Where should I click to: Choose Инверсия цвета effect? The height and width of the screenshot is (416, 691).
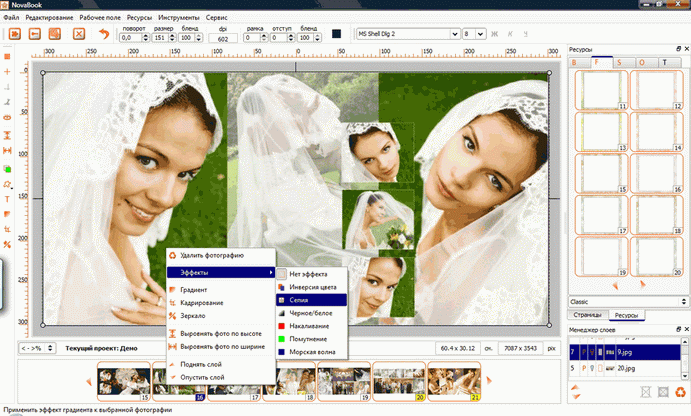pyautogui.click(x=312, y=287)
